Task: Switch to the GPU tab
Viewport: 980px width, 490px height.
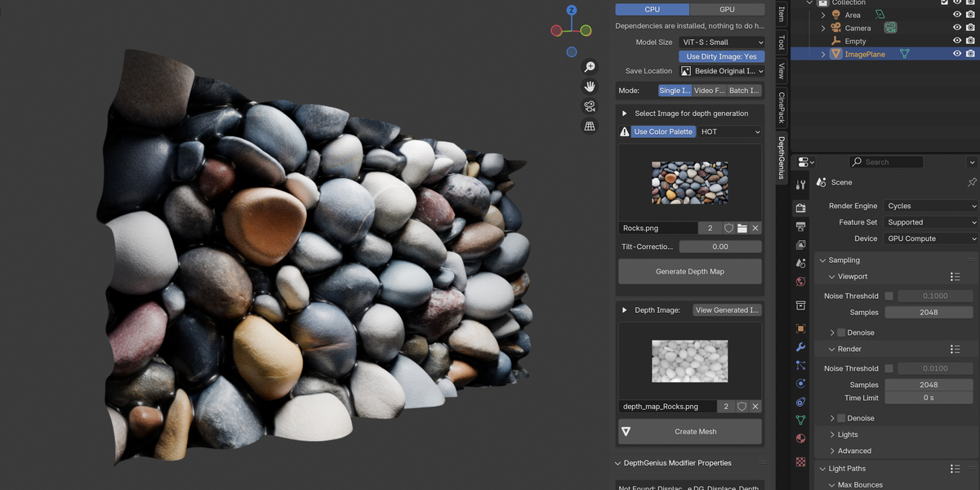Action: coord(728,9)
